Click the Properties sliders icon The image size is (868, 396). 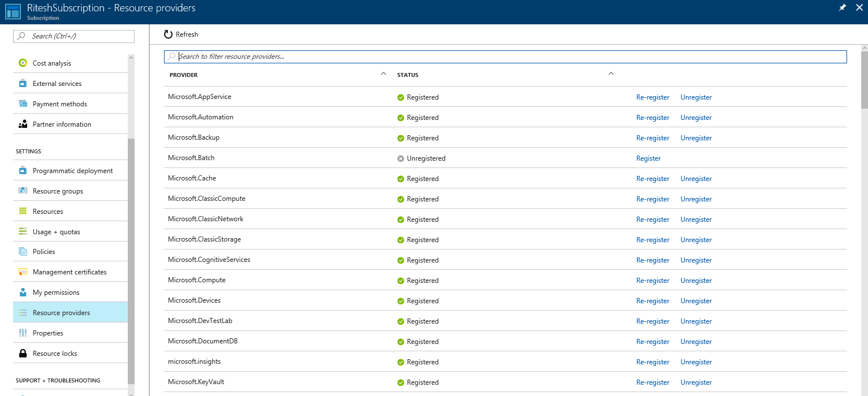(23, 333)
